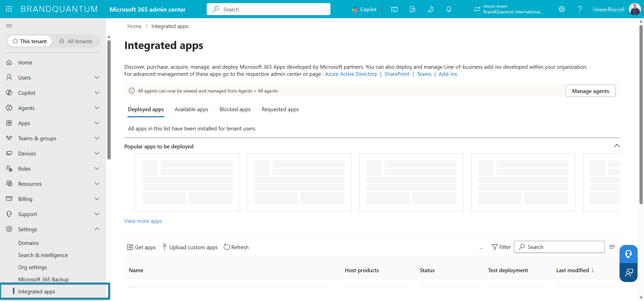Open Microsoft 365 Backup item
The image size is (644, 301).
pos(43,279)
